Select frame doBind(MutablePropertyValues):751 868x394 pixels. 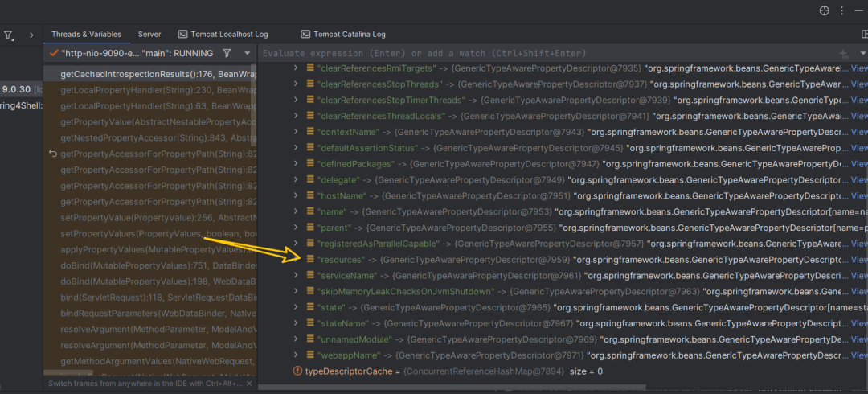point(150,265)
